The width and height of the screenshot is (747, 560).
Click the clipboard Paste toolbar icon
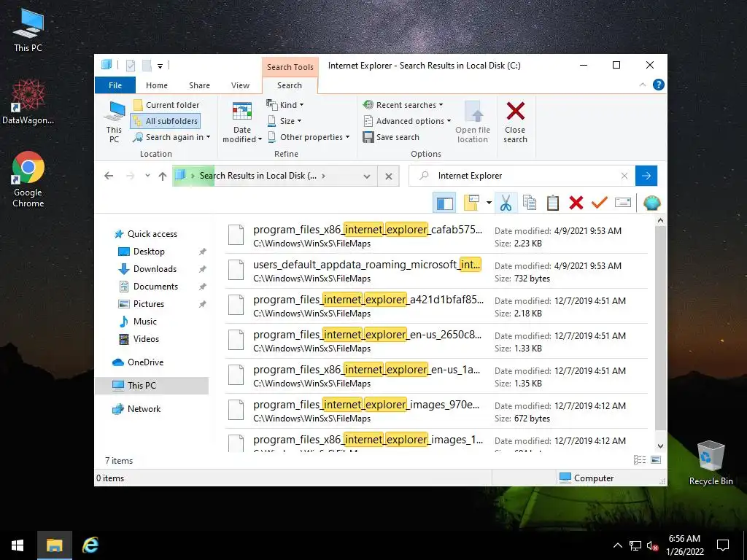click(553, 203)
